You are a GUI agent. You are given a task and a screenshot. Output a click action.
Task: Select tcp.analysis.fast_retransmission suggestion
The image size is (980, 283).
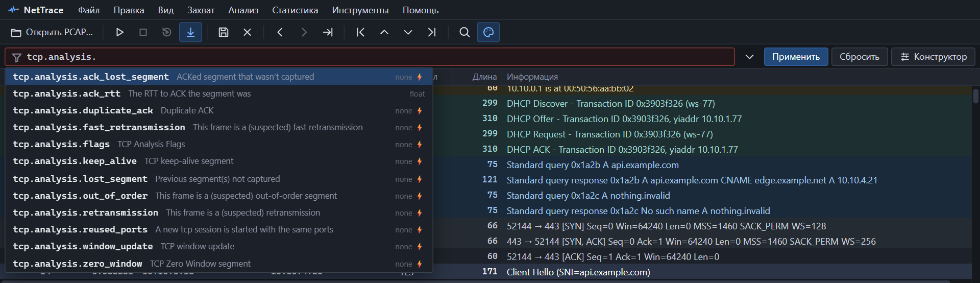pos(219,127)
